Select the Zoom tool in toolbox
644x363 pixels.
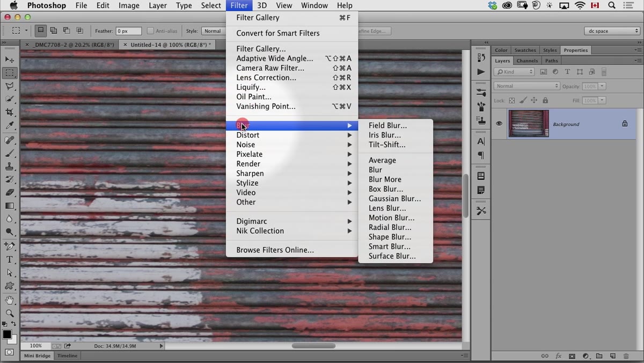[10, 313]
